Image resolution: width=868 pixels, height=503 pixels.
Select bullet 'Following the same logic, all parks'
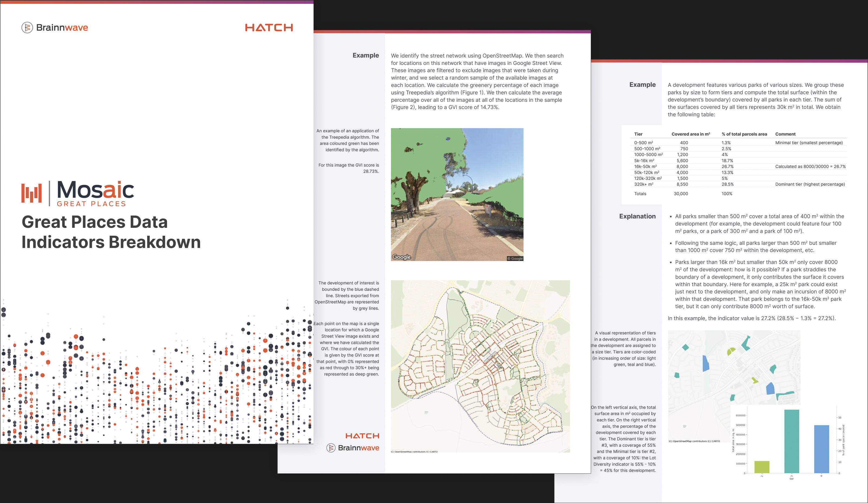tap(756, 247)
